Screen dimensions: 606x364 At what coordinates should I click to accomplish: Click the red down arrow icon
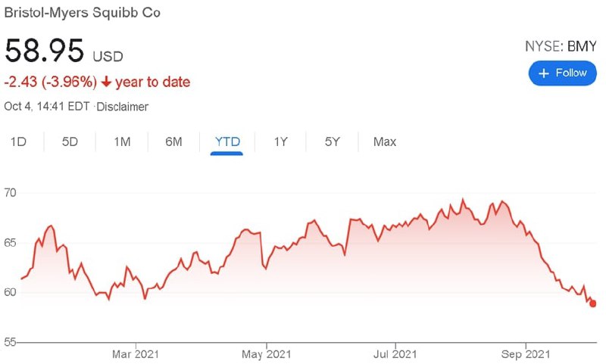(x=106, y=82)
